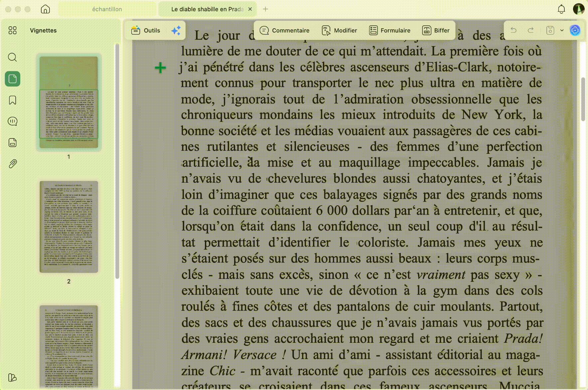Viewport: 588px width, 390px height.
Task: Open the search panel icon
Action: click(x=13, y=57)
